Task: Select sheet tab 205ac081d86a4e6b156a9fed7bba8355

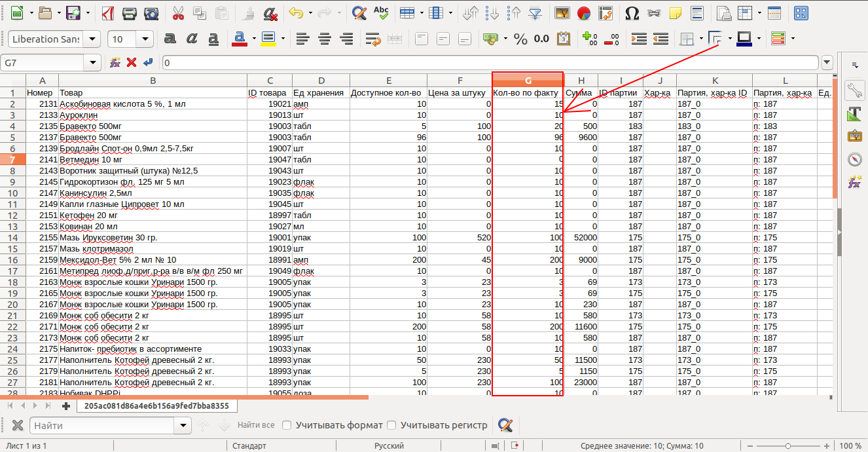Action: [x=156, y=406]
